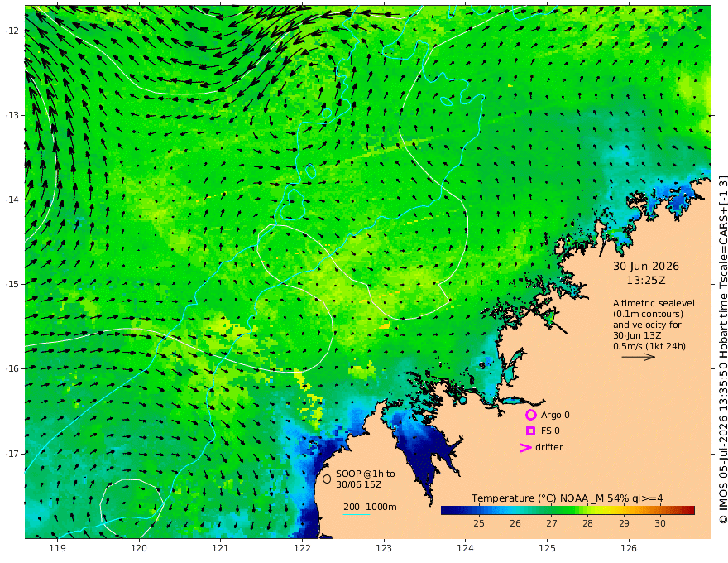The image size is (728, 563).
Task: Click the 'FS 0' legend label
Action: coord(550,431)
